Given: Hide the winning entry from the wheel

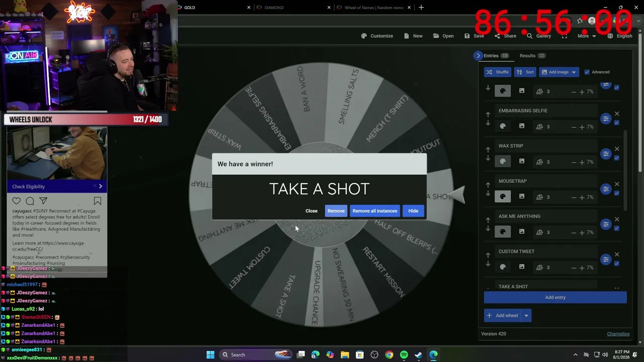Looking at the screenshot, I should [x=413, y=211].
